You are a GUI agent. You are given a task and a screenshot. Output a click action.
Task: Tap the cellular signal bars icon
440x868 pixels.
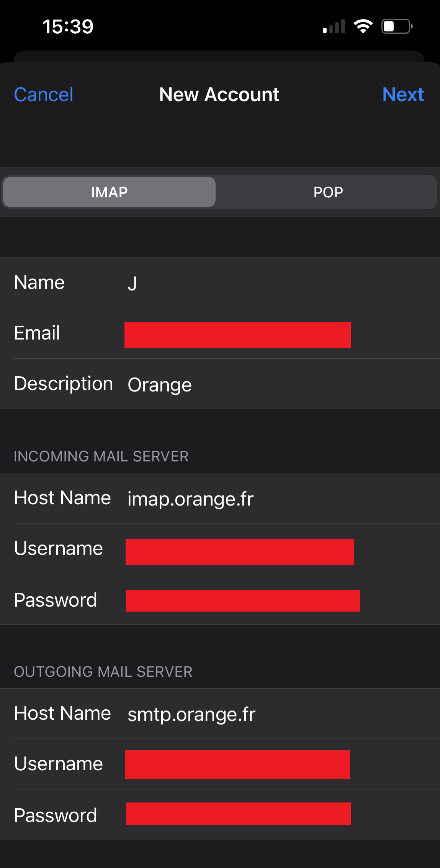click(x=334, y=26)
